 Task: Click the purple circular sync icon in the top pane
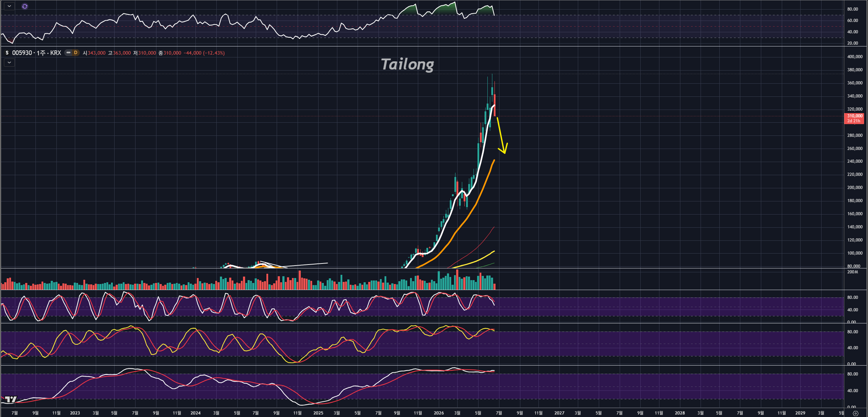(25, 6)
